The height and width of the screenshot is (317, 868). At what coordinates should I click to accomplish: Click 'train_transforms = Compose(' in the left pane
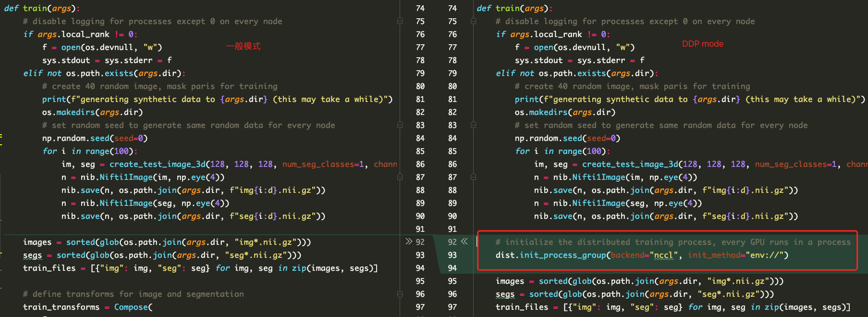point(87,307)
